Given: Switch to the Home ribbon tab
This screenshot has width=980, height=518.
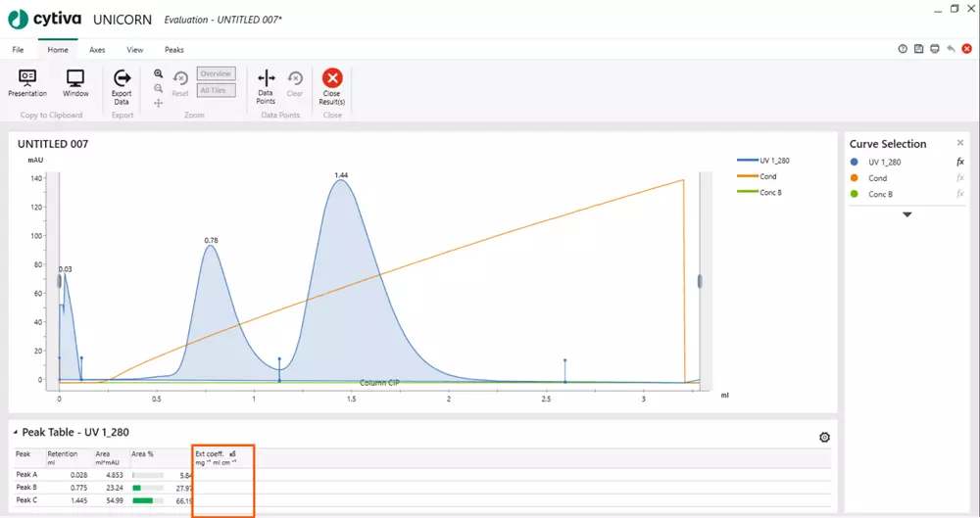Looking at the screenshot, I should (58, 49).
